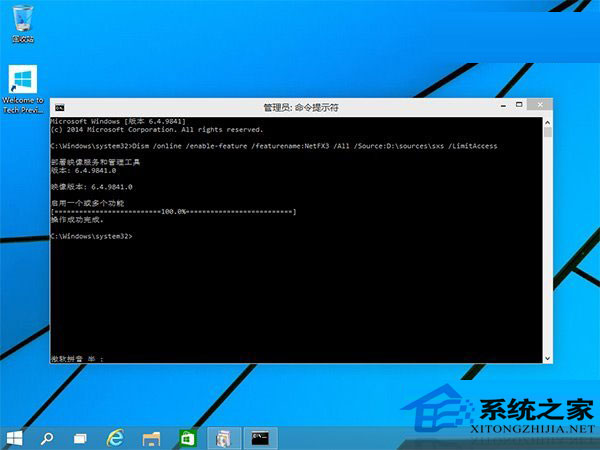Open the Search magnifier on taskbar
Screen dimensions: 600x450
tap(47, 438)
